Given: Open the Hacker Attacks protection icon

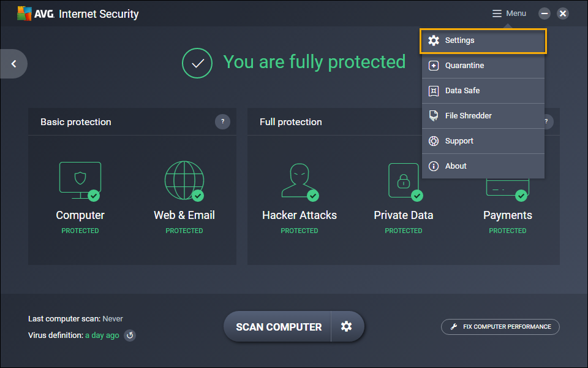Looking at the screenshot, I should point(299,180).
